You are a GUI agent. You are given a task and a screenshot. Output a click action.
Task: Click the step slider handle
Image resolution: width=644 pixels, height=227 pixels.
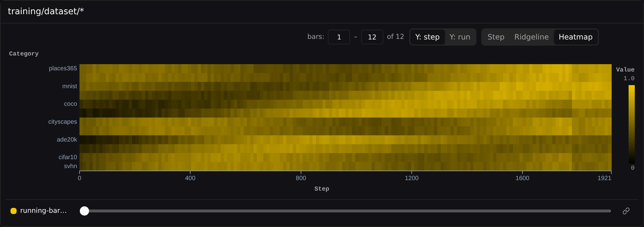pyautogui.click(x=84, y=211)
